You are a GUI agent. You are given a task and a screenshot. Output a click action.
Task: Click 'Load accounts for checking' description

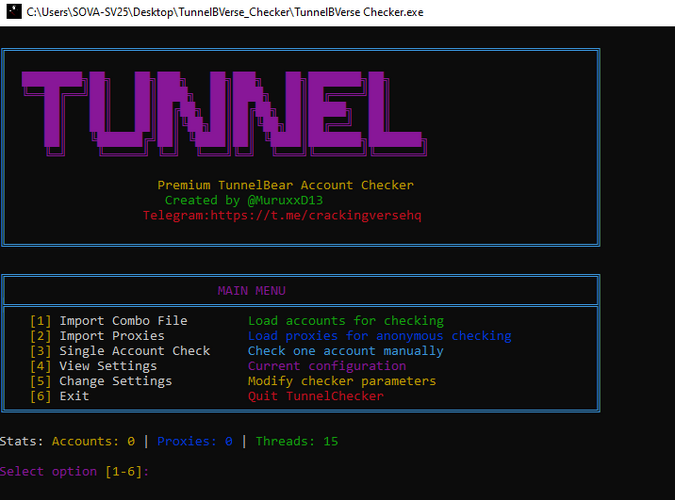tap(345, 321)
